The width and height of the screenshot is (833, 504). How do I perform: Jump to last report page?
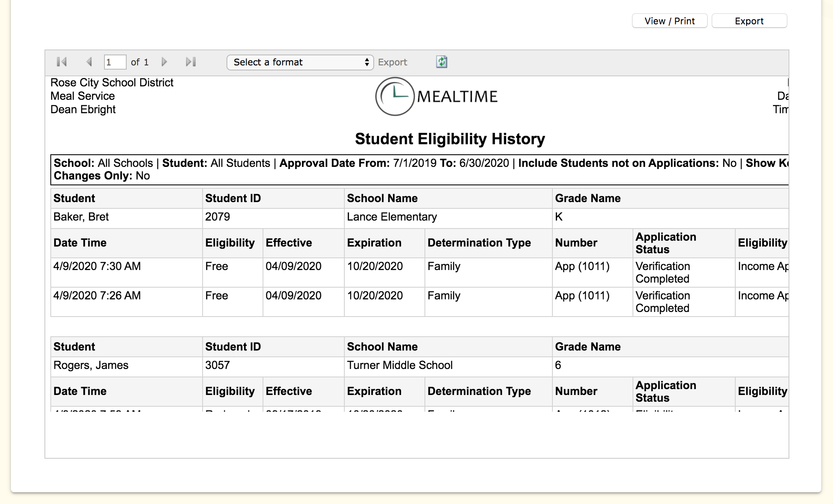point(191,62)
